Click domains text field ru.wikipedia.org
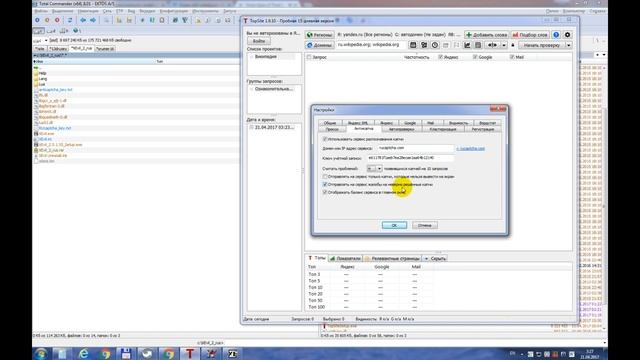The width and height of the screenshot is (640, 360). coord(371,45)
